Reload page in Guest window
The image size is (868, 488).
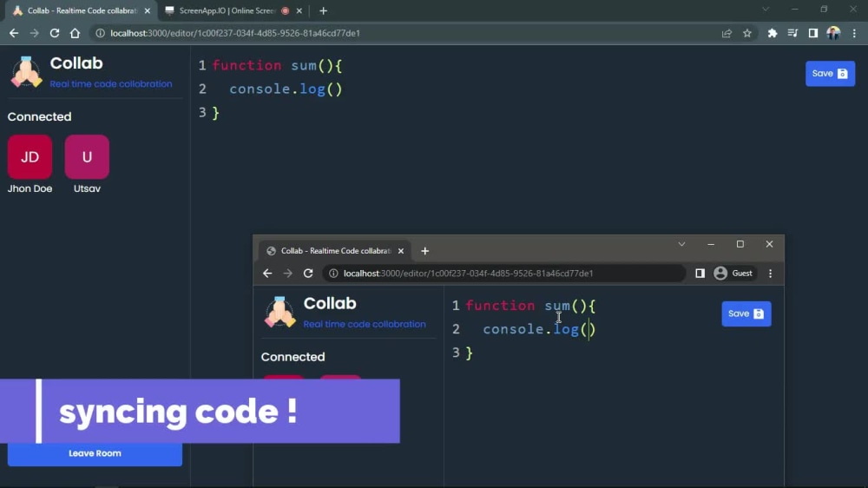308,274
